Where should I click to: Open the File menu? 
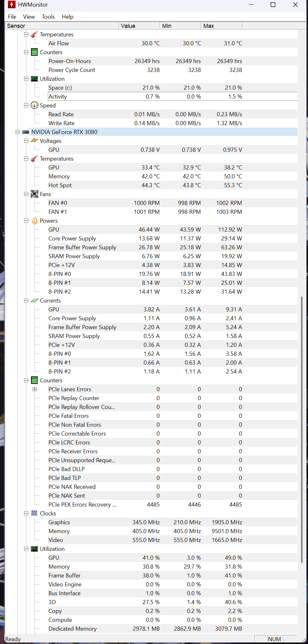pyautogui.click(x=12, y=17)
